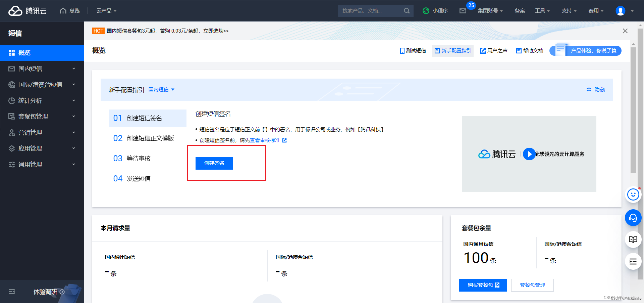
Task: Click the 新手配置指引 toolbar button
Action: pos(453,51)
